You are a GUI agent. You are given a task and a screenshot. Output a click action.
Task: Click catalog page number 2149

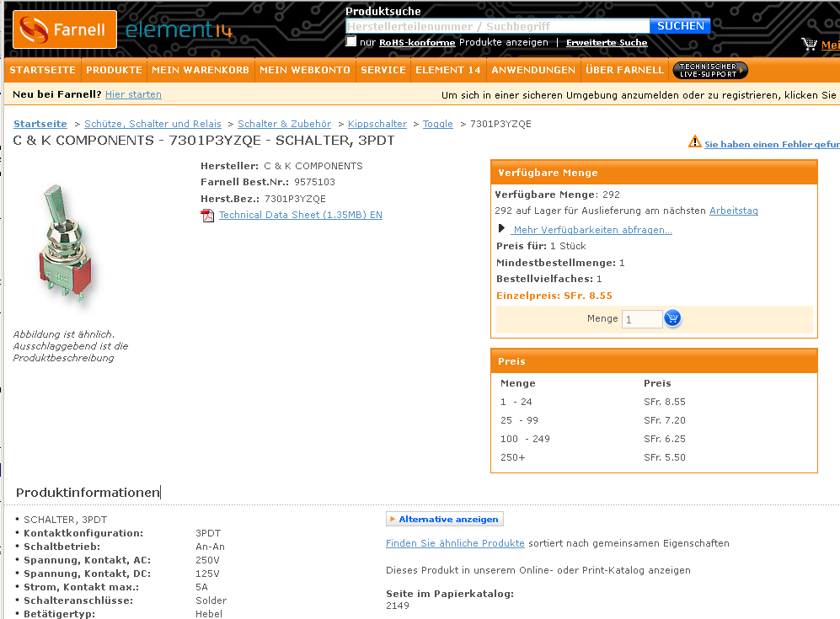pyautogui.click(x=398, y=606)
